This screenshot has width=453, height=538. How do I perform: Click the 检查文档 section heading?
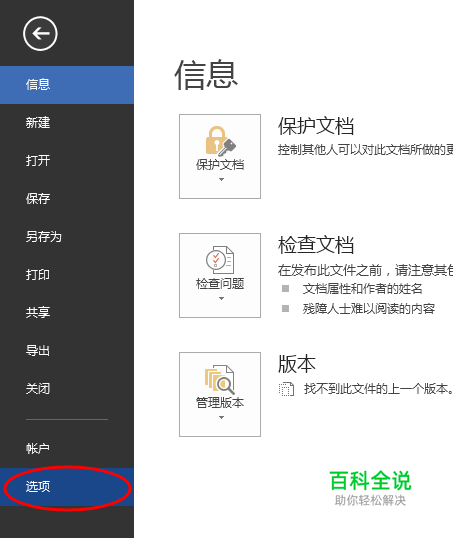point(316,245)
